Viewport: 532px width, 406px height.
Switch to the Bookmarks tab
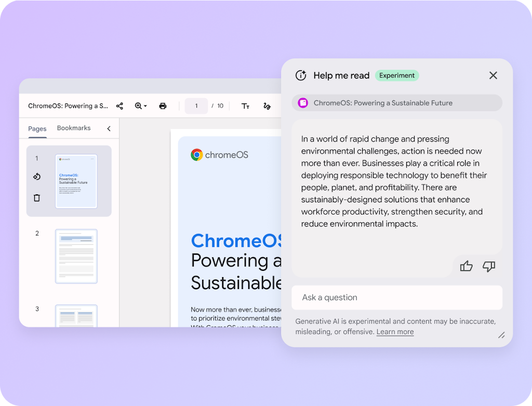[74, 128]
